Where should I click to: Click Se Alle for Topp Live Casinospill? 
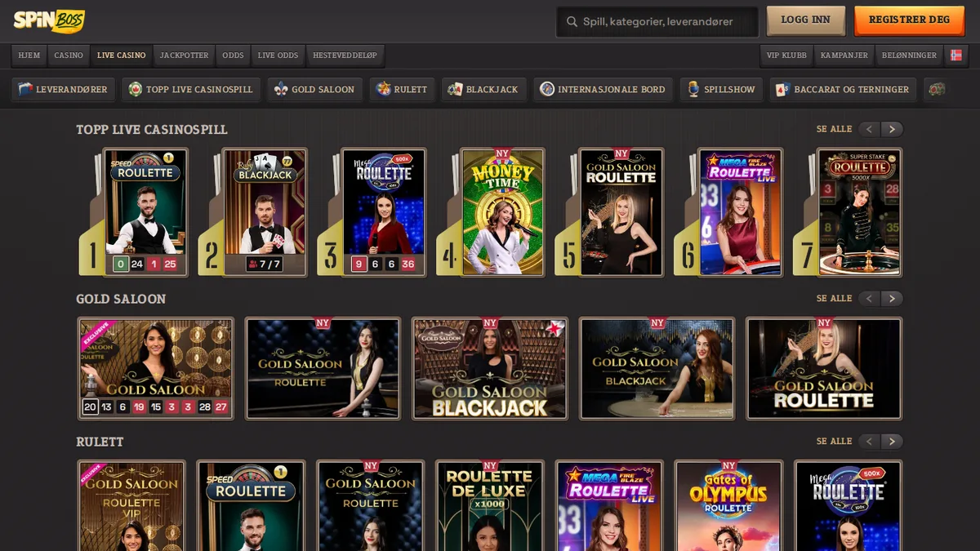point(834,129)
